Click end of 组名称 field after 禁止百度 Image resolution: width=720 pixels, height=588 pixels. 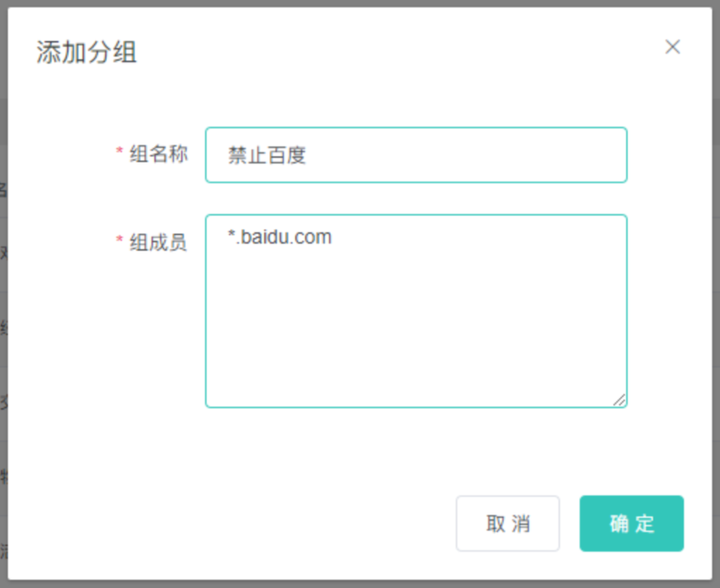pos(490,155)
